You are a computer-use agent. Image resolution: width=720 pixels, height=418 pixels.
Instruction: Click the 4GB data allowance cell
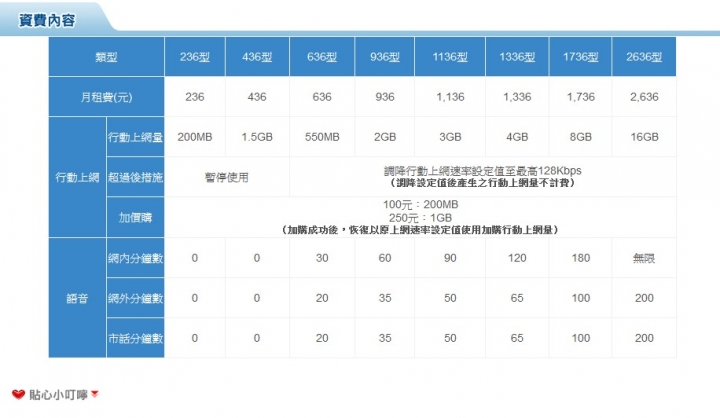click(x=517, y=137)
